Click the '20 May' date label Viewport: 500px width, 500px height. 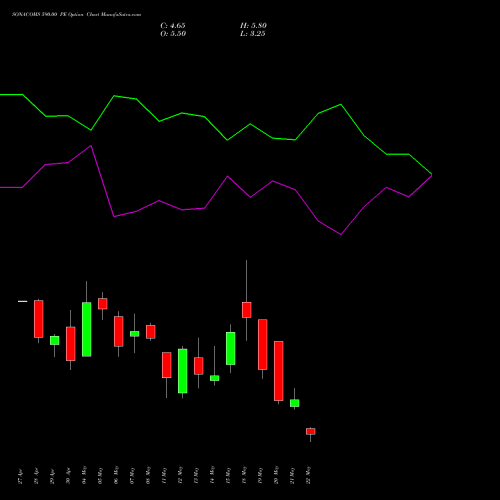277,475
